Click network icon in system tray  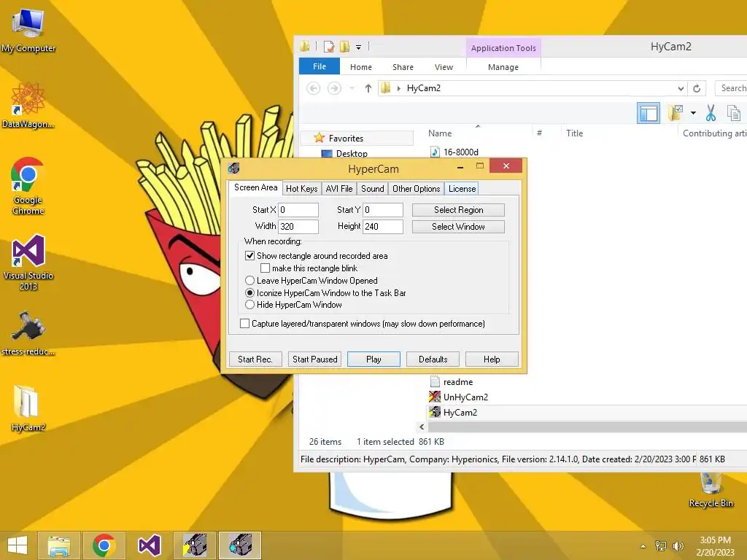coord(661,546)
